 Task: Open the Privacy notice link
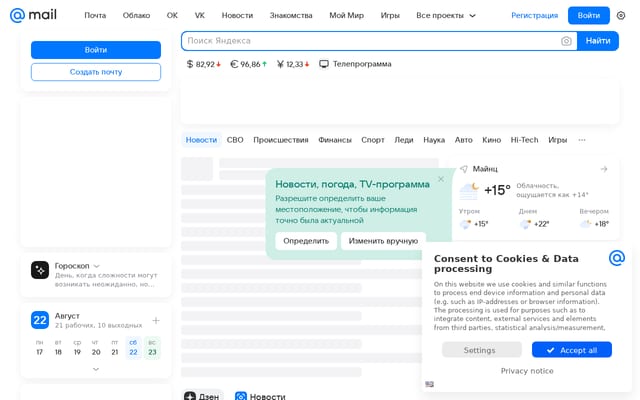pyautogui.click(x=527, y=371)
